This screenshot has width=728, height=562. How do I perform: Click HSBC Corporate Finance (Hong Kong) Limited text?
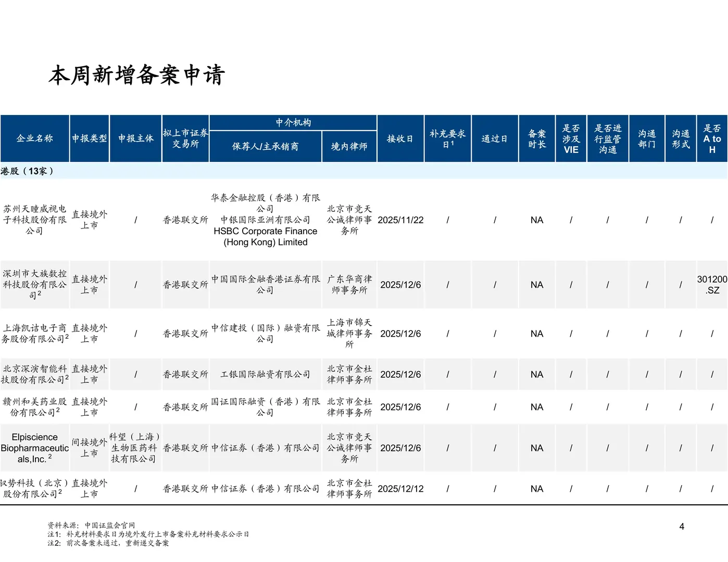(x=266, y=236)
